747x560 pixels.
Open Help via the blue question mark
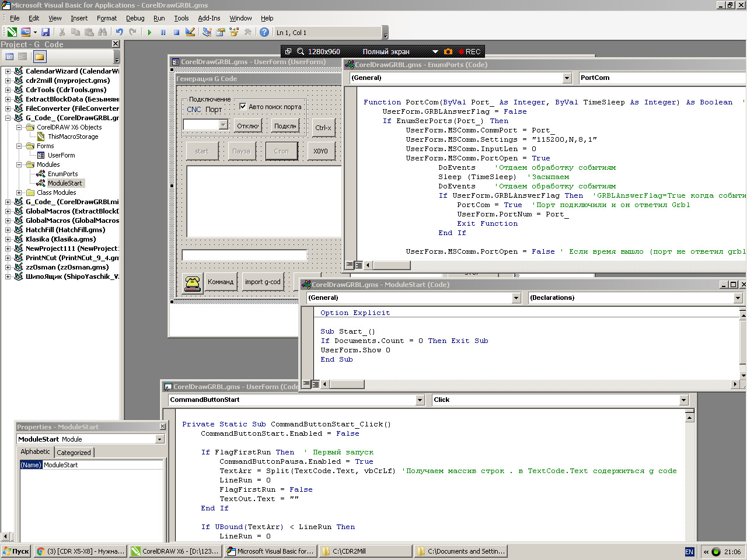coord(264,33)
